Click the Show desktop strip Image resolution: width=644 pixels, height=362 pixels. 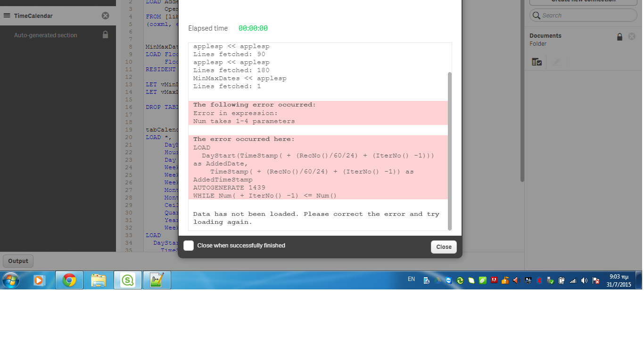pyautogui.click(x=639, y=280)
